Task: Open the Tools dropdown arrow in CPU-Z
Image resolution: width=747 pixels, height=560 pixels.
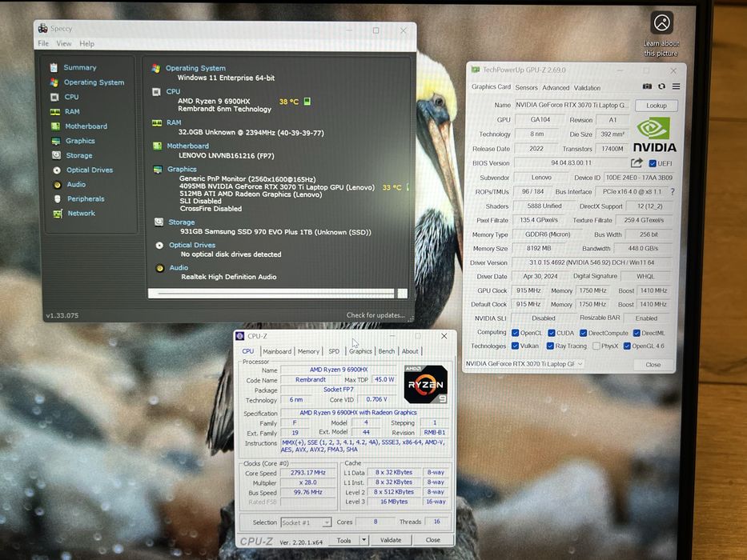Action: (364, 540)
